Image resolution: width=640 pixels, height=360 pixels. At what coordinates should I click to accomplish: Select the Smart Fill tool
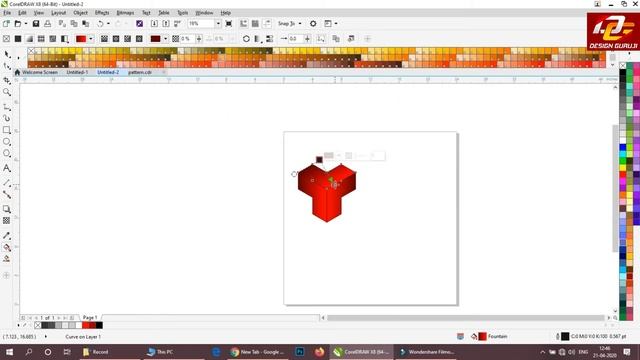pyautogui.click(x=7, y=259)
